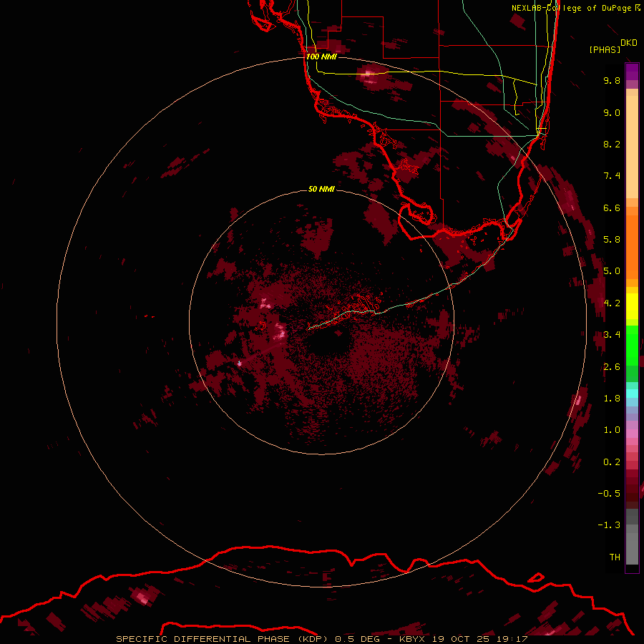Click the 'SPECIFIC DIFFERENTIAL PHASE (KDP)' title text
The height and width of the screenshot is (644, 644).
coord(222,639)
